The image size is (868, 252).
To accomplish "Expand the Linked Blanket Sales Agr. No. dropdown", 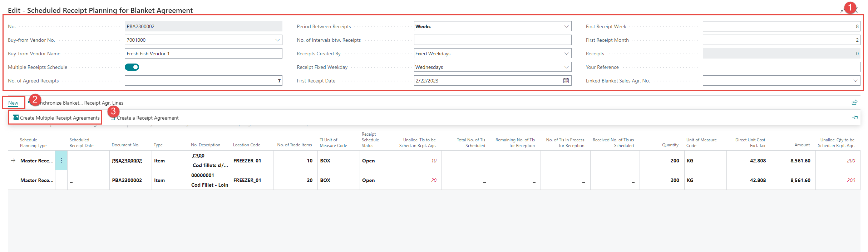I will coord(855,81).
